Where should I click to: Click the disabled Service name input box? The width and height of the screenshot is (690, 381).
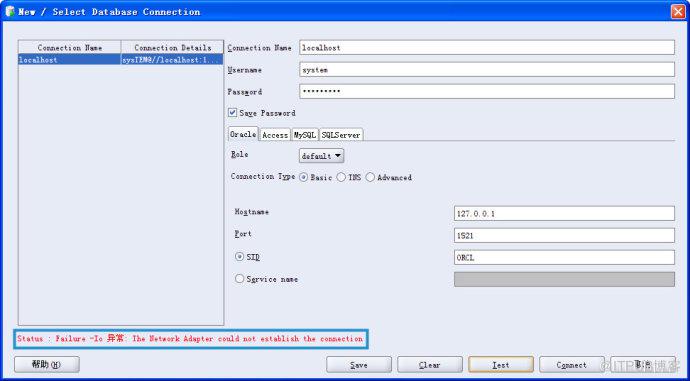click(x=564, y=279)
